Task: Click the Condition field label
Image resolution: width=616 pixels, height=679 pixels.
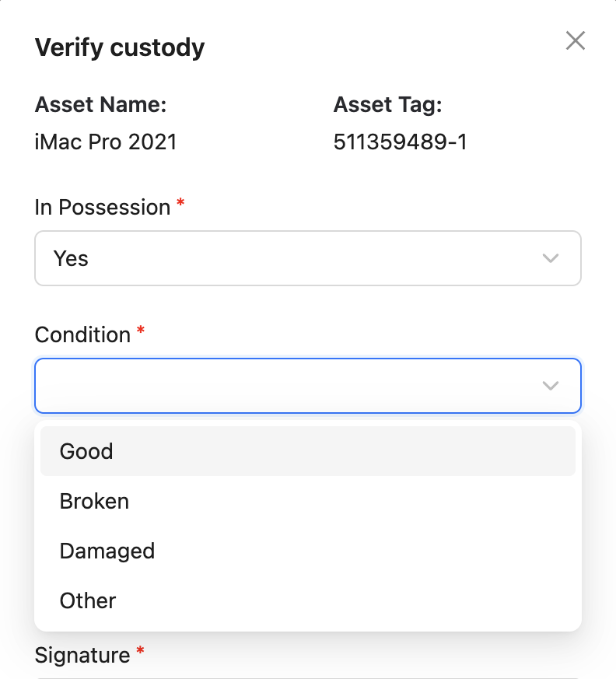Action: pos(82,334)
